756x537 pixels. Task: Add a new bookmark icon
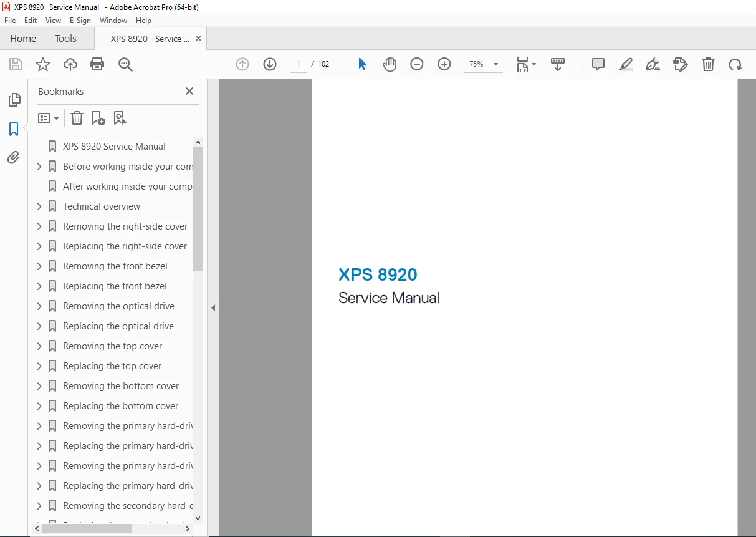[98, 118]
